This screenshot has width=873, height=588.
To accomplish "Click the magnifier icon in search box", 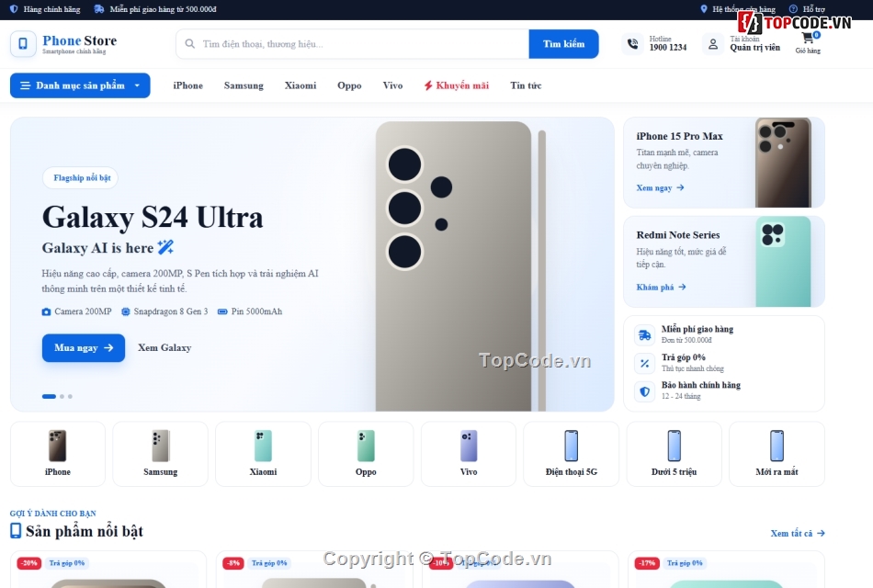I will 190,43.
